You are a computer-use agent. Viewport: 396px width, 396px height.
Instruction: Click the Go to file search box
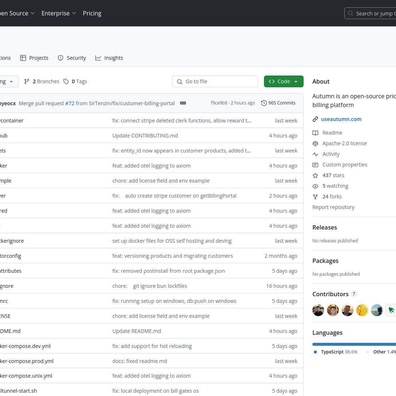[215, 81]
